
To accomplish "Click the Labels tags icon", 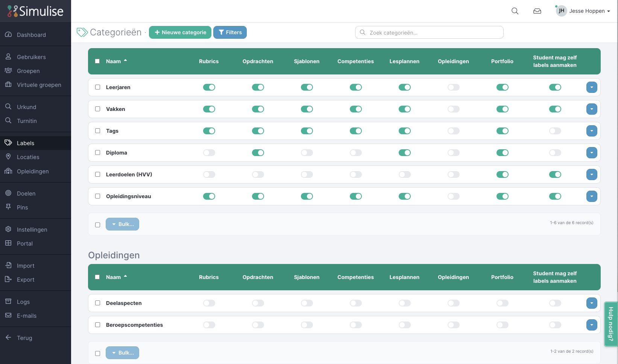I will 8,143.
